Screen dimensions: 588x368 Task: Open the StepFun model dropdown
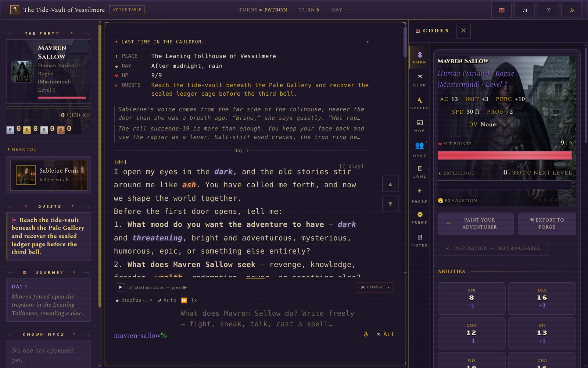(x=134, y=300)
